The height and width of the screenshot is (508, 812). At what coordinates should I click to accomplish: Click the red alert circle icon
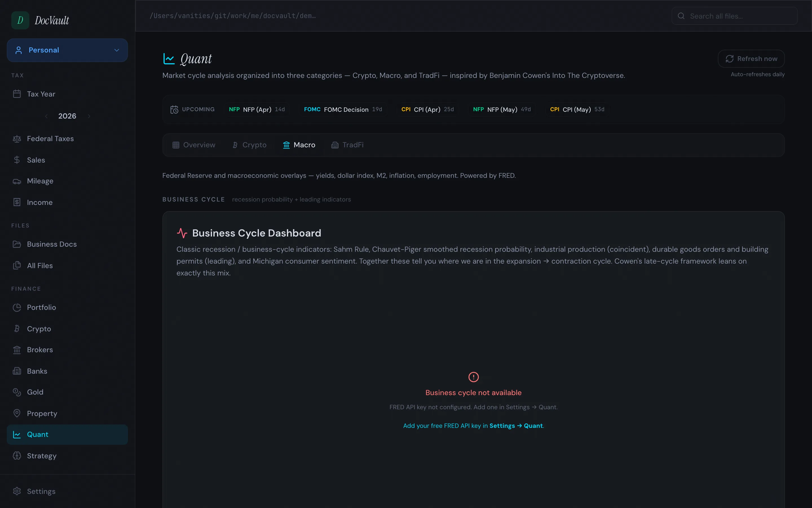(x=473, y=377)
